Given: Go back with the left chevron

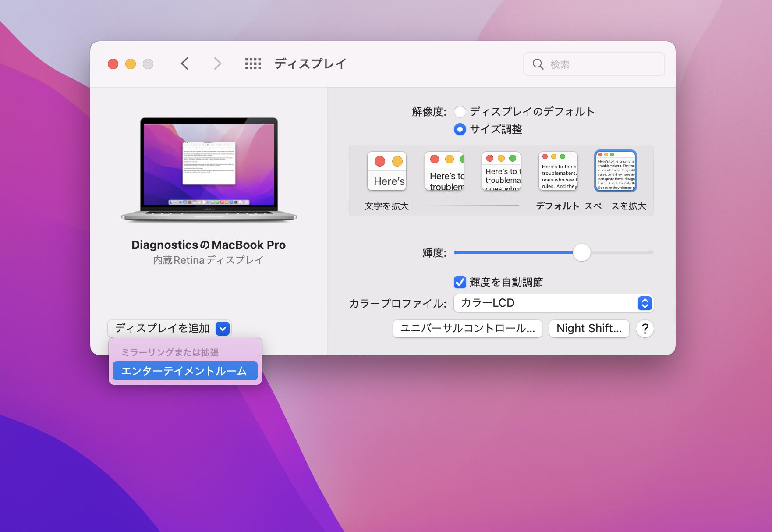Looking at the screenshot, I should click(185, 64).
